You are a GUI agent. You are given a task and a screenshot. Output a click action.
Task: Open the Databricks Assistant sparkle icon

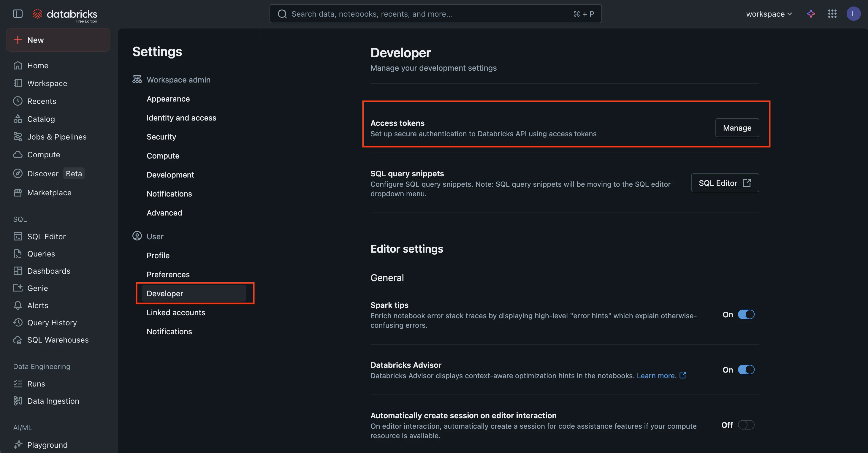click(811, 14)
